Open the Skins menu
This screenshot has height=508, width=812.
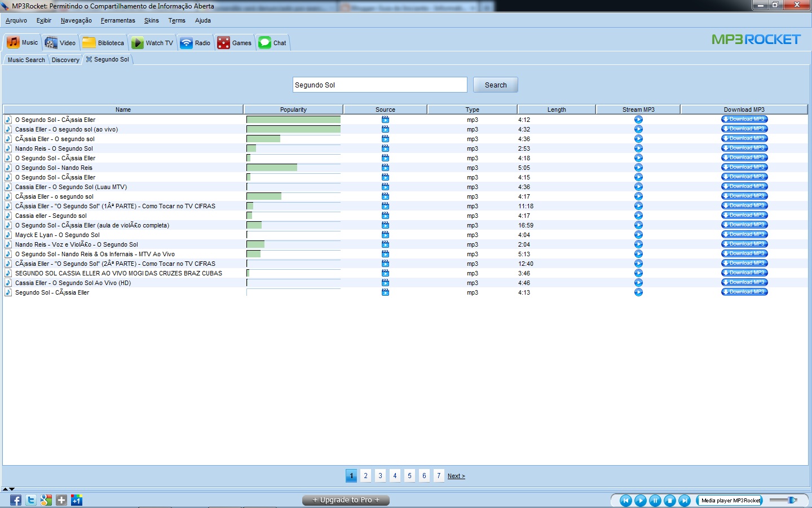[x=152, y=20]
